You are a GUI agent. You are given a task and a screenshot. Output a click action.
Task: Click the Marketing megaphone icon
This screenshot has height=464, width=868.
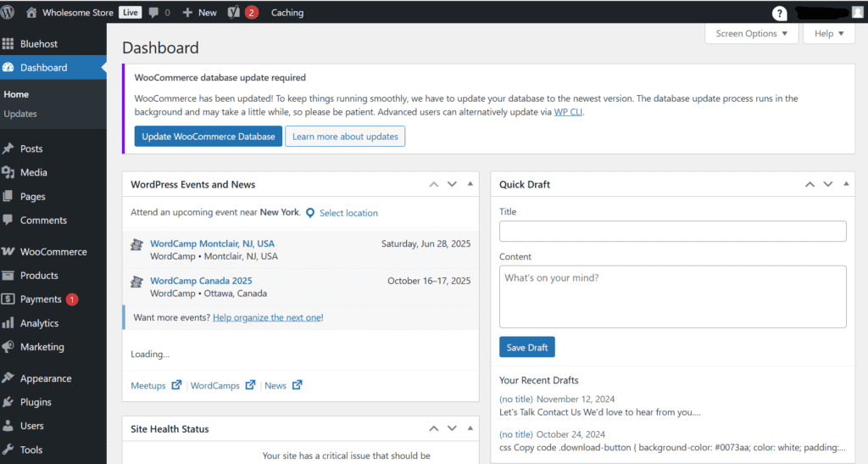coord(8,347)
